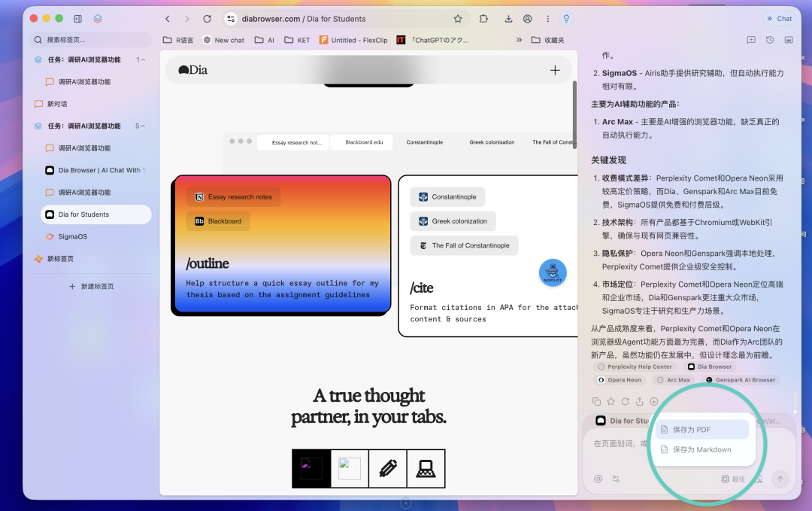Open the AI bookmark folder
This screenshot has width=812, height=511.
click(265, 40)
